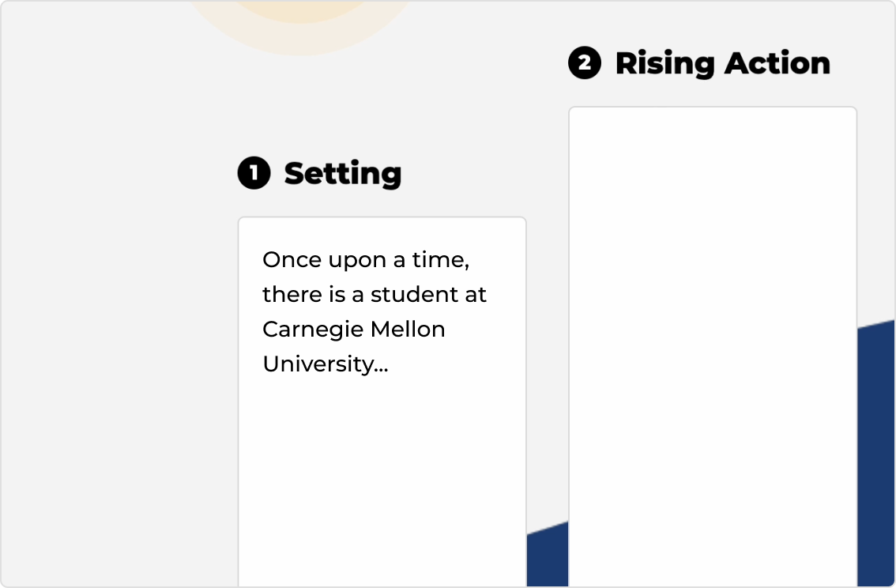Screen dimensions: 896x588
Task: Click the top edge of Rising Action card
Action: tap(713, 107)
